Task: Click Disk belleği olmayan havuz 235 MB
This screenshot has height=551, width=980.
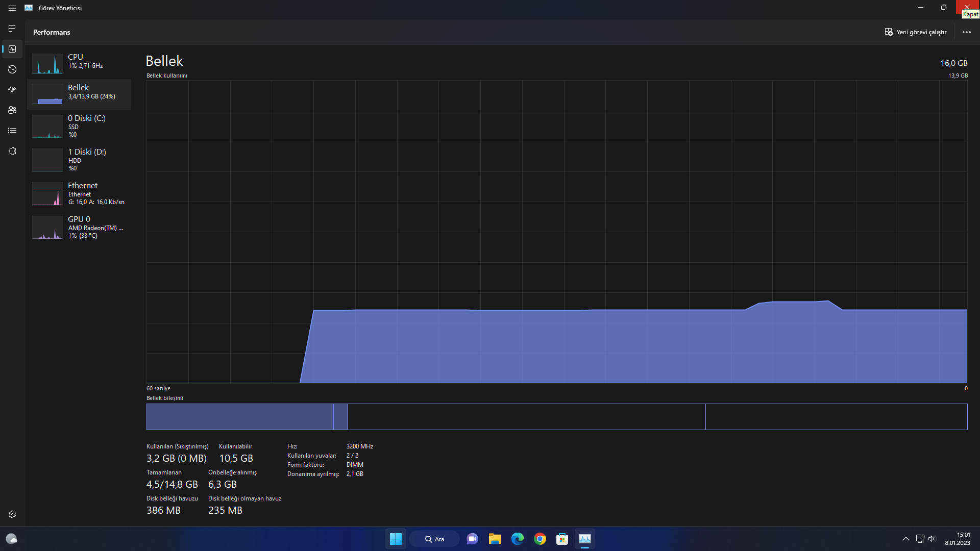Action: click(x=225, y=510)
